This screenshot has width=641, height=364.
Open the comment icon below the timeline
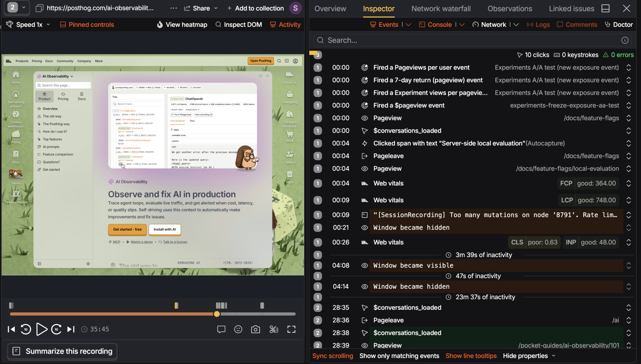pyautogui.click(x=221, y=329)
